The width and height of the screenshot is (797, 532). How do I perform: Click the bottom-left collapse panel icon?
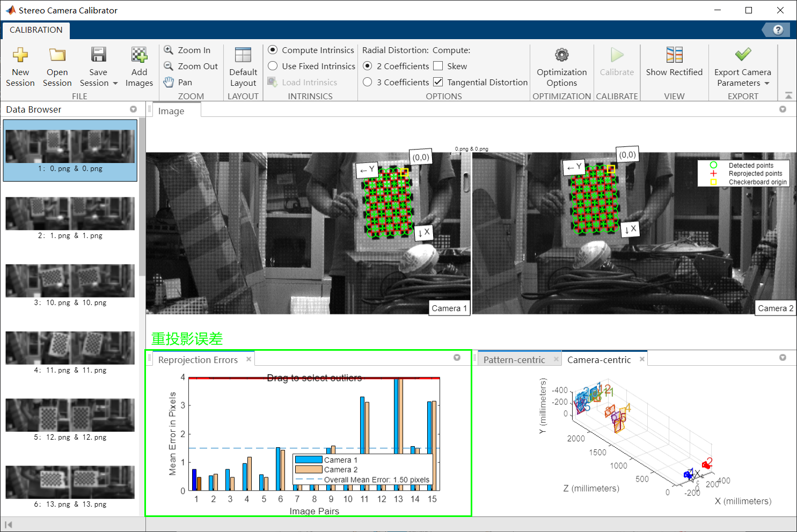(8, 524)
